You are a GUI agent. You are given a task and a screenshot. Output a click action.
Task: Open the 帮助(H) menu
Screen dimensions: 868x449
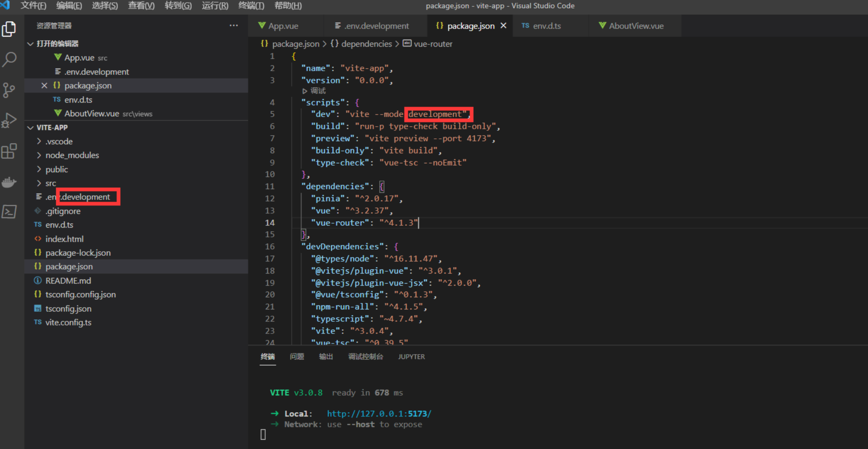point(288,5)
